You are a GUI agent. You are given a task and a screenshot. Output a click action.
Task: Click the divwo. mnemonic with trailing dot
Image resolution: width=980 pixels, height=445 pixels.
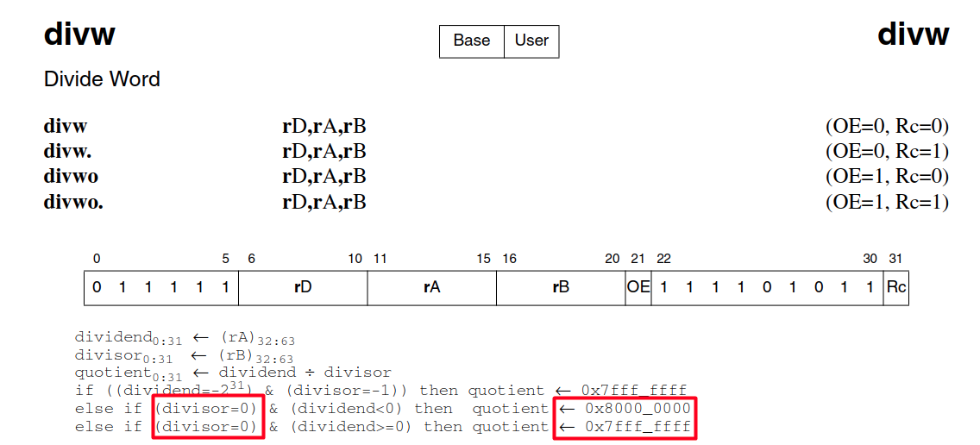(73, 203)
